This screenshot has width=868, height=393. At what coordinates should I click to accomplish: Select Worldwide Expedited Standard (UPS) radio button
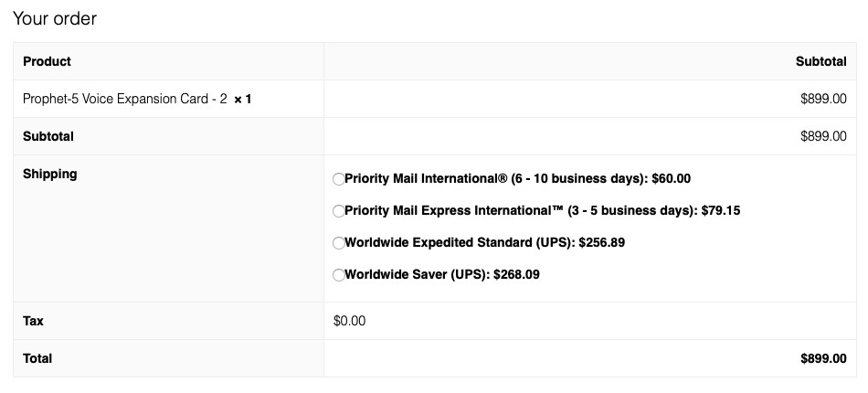coord(338,243)
